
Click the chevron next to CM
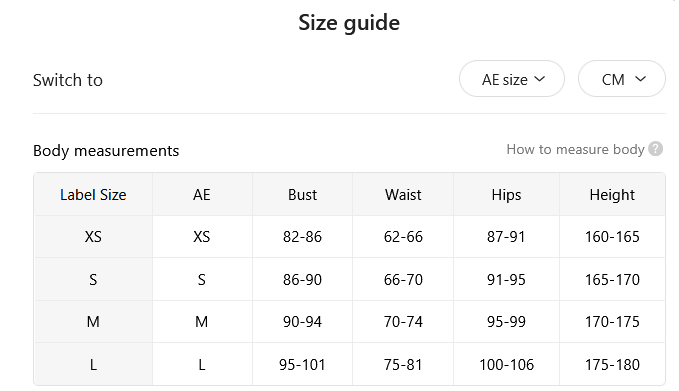point(640,79)
